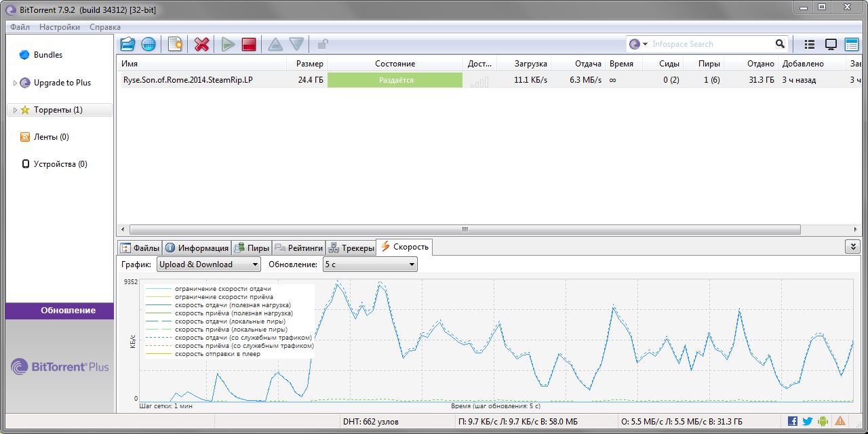
Task: Stop the torrent with the red square button
Action: (x=249, y=44)
